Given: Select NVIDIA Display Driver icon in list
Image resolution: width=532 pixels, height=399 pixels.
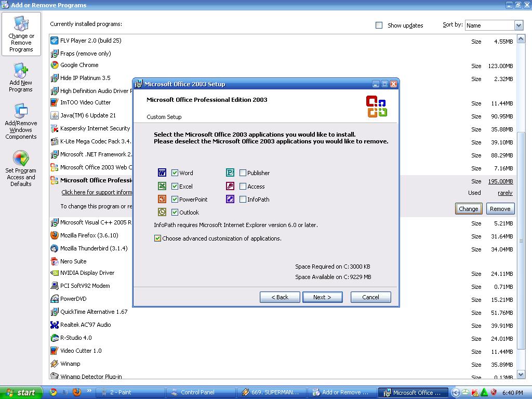Looking at the screenshot, I should coord(54,273).
